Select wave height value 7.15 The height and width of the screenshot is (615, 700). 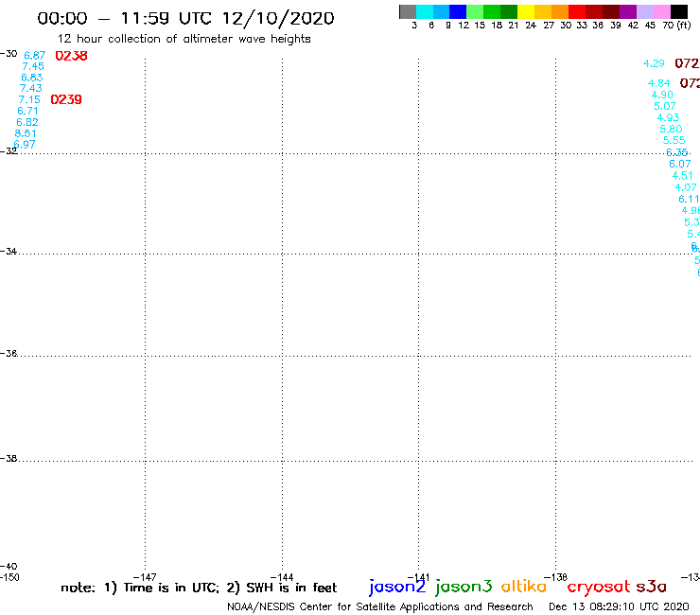(29, 99)
